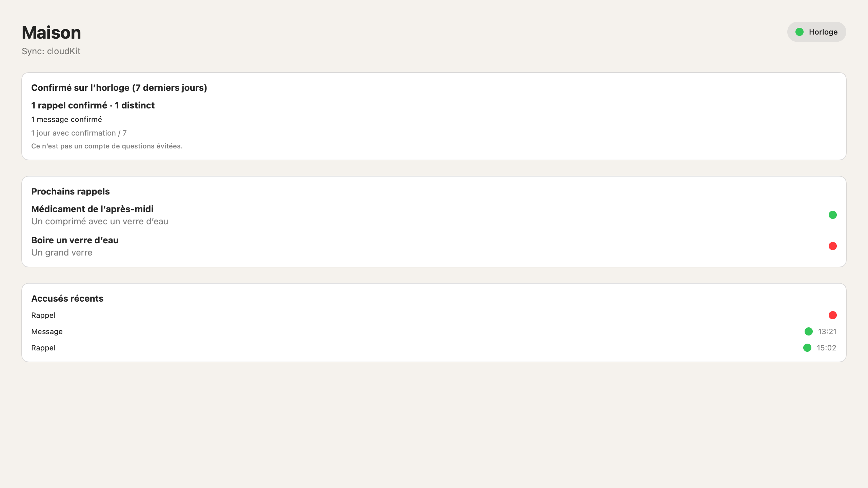868x488 pixels.
Task: Click green dot beside the 13:21 Message
Action: [809, 331]
